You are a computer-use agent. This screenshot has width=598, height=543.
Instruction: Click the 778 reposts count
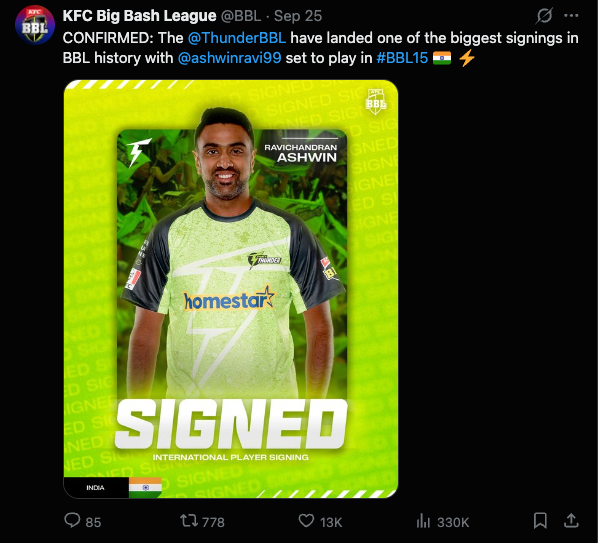point(213,522)
